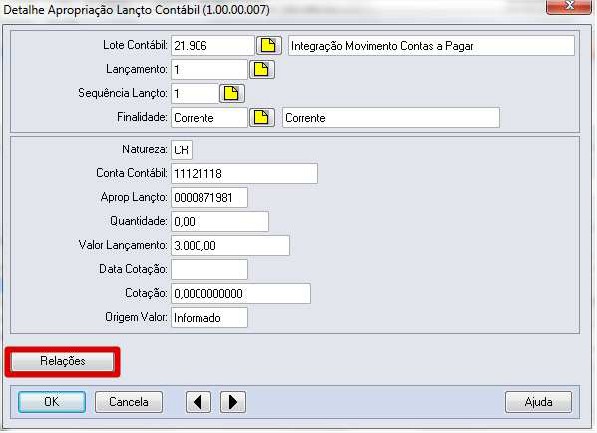Click the Finalidade description field Corrente

[391, 117]
